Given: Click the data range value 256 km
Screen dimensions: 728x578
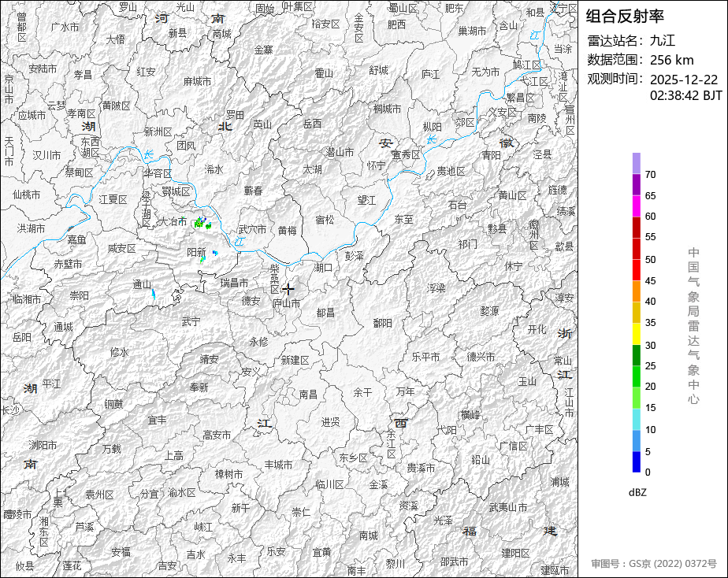Looking at the screenshot, I should (671, 60).
